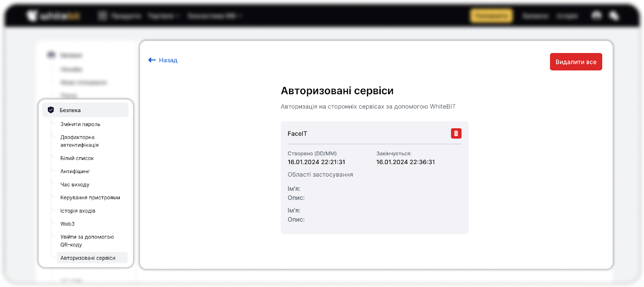Go to Білий список settings
The width and height of the screenshot is (644, 287).
[77, 158]
